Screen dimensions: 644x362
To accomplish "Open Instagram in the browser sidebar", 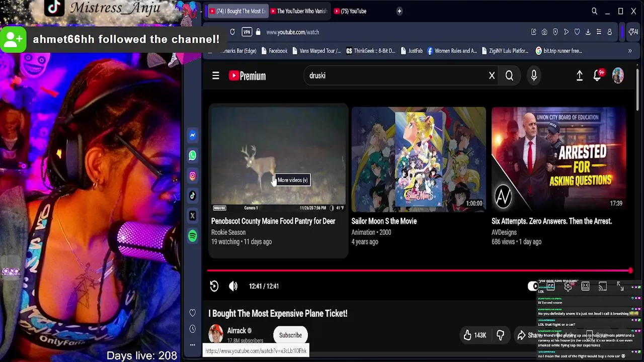I will (192, 175).
